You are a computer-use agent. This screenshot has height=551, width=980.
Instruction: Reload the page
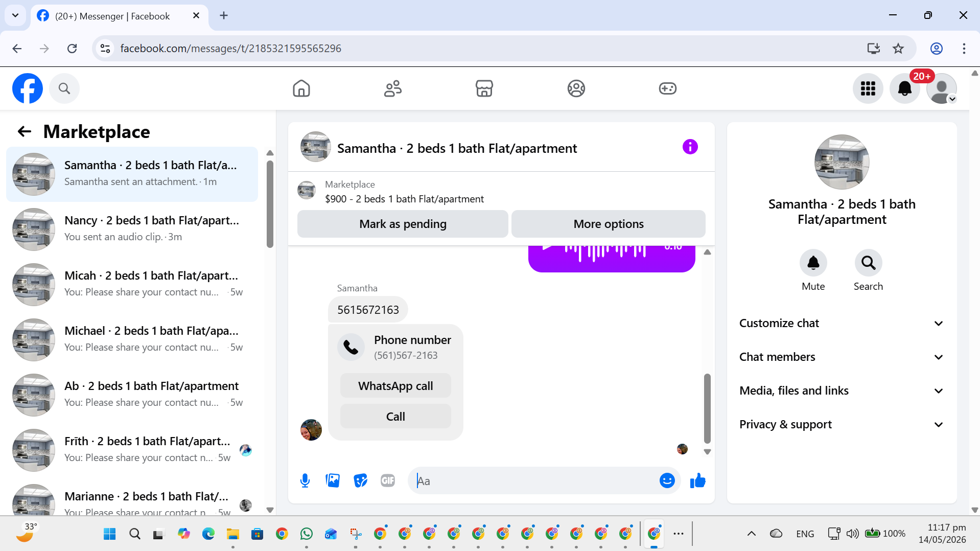point(72,49)
